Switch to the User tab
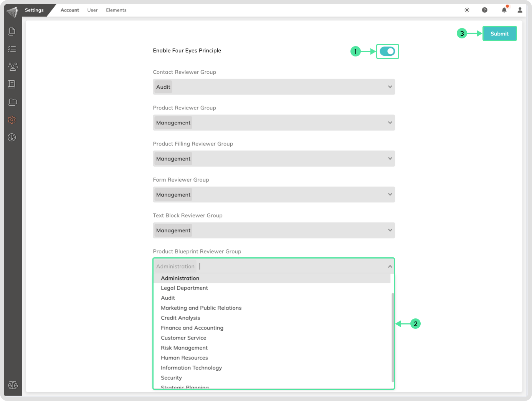Image resolution: width=532 pixels, height=401 pixels. click(92, 10)
